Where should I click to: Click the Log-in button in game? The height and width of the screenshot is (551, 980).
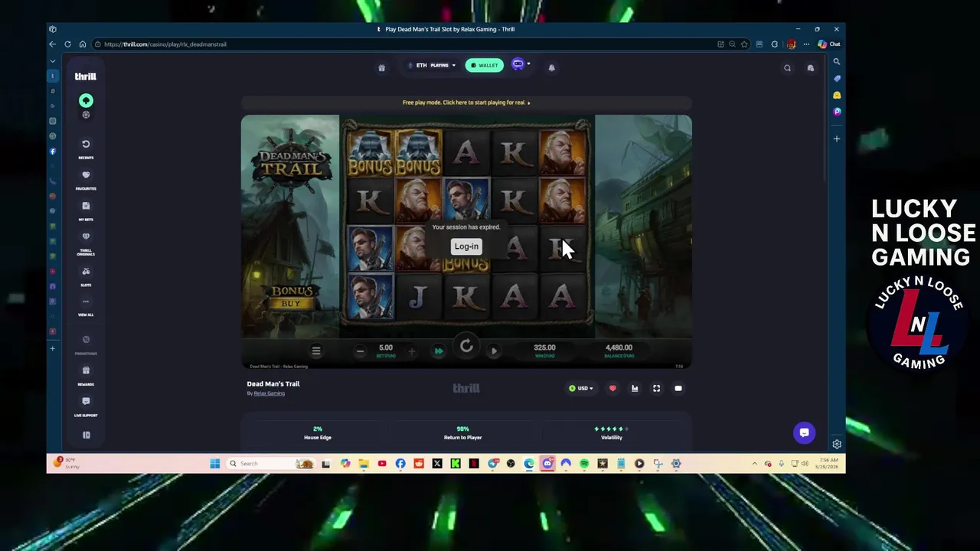tap(466, 246)
